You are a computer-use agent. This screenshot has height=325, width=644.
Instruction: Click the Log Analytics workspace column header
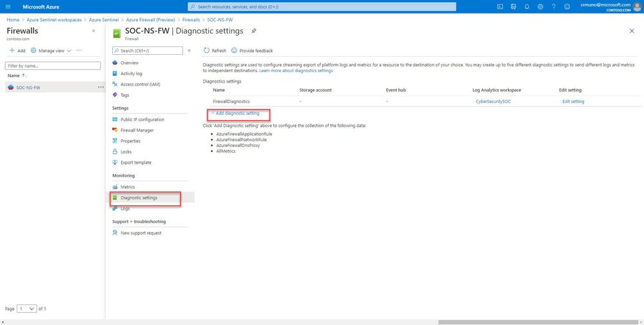(x=496, y=90)
